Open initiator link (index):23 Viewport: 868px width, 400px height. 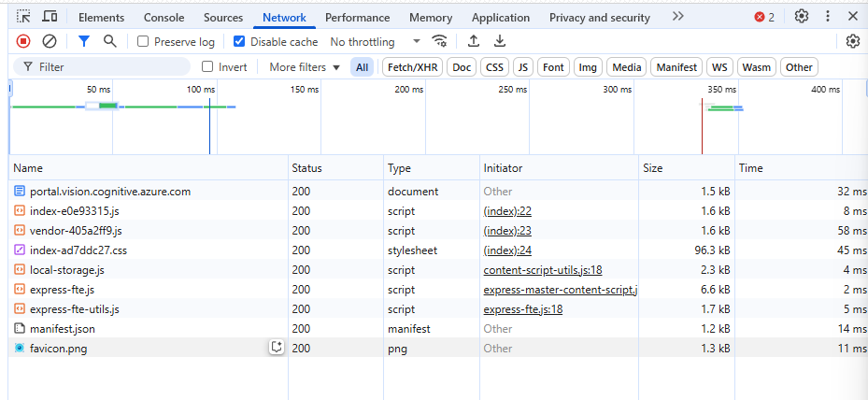pos(507,231)
